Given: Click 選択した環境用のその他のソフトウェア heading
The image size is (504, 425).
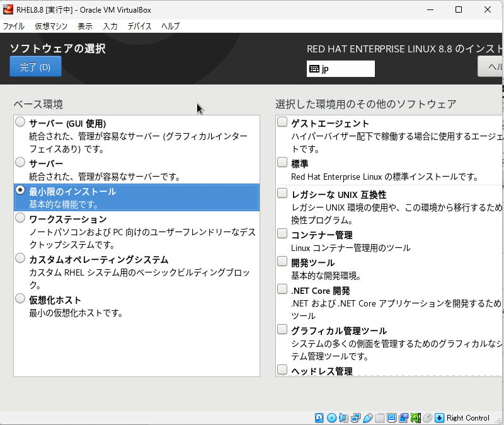Looking at the screenshot, I should 366,104.
